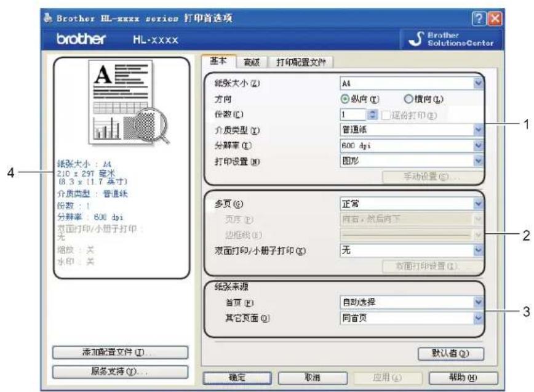
Task: Click the printer icon in title bar
Action: tap(48, 17)
